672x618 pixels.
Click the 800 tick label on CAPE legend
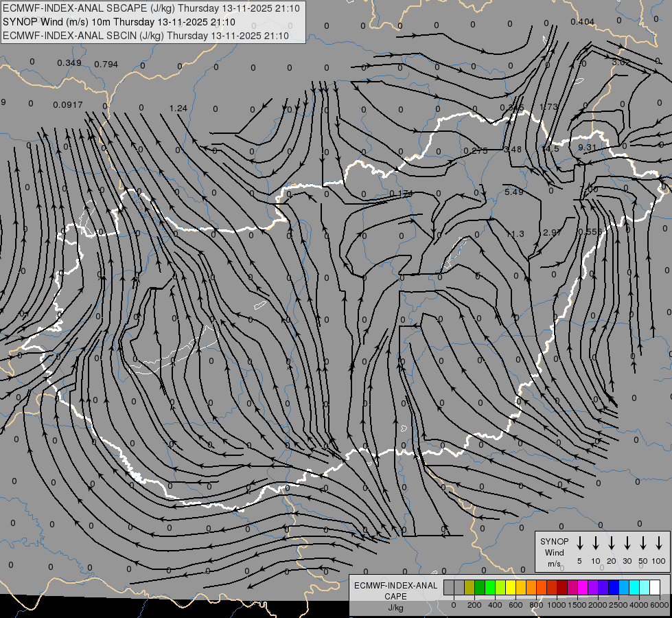[536, 605]
